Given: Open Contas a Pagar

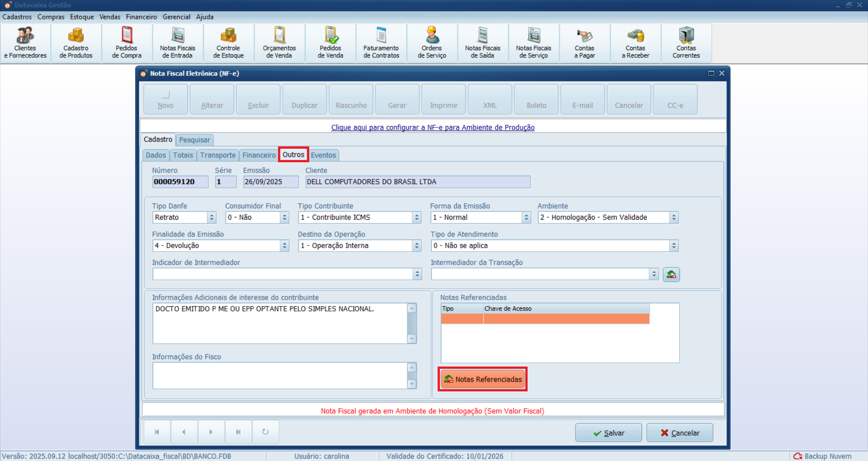Looking at the screenshot, I should coord(585,43).
